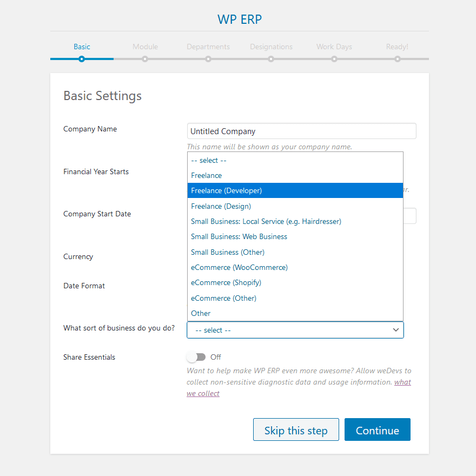The image size is (476, 476).
Task: Open the business type dropdown chevron
Action: (396, 330)
